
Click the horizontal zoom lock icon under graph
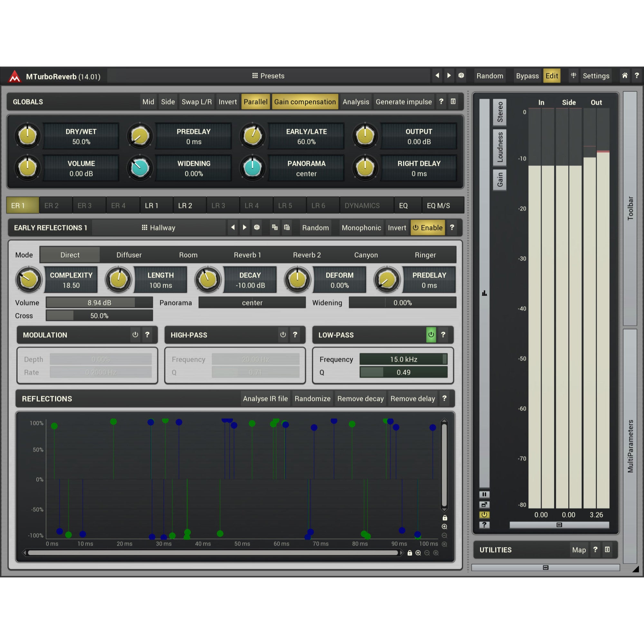pos(410,553)
